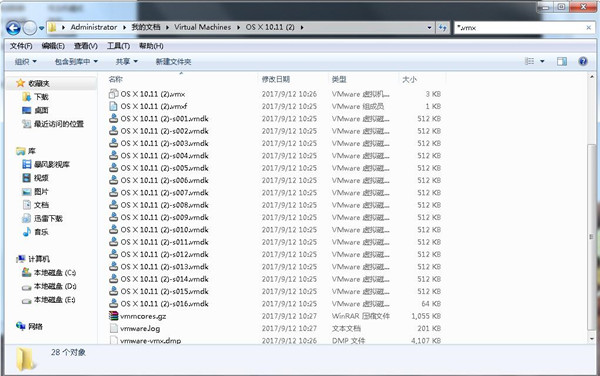Open the 工具(T) menu
This screenshot has height=376, width=600.
pos(118,46)
